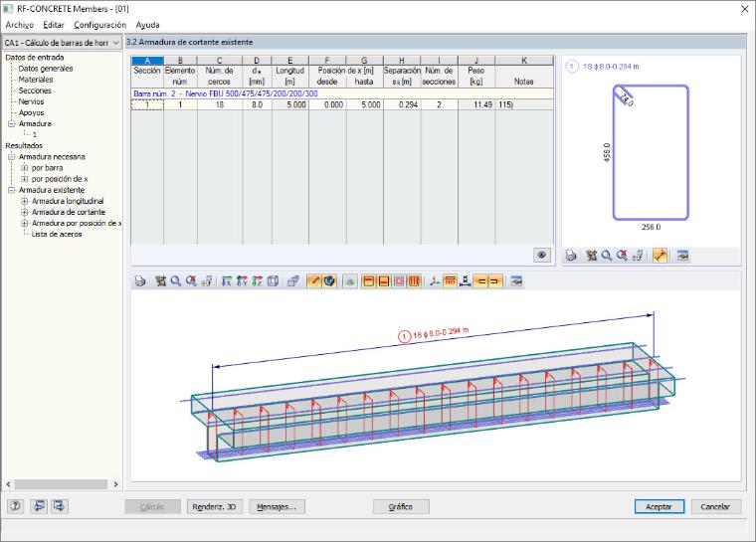This screenshot has height=542, width=756.
Task: Go to previous module window
Action: pyautogui.click(x=39, y=506)
